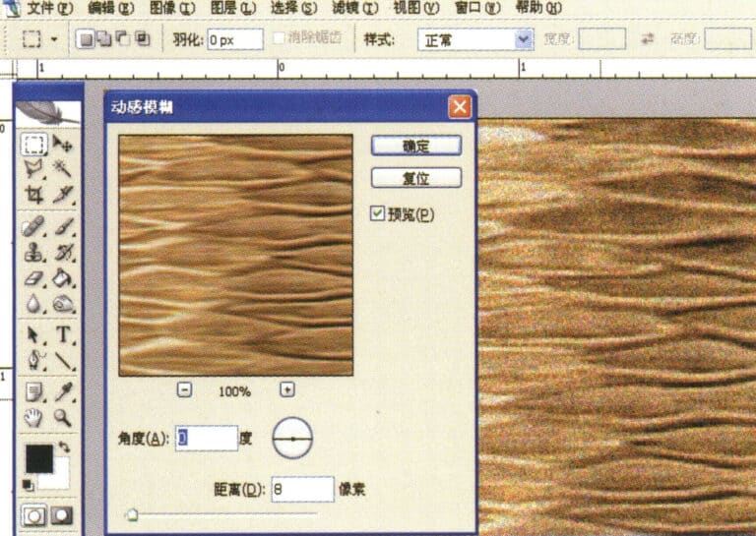
Task: Select the Healing Brush tool
Action: click(x=33, y=226)
